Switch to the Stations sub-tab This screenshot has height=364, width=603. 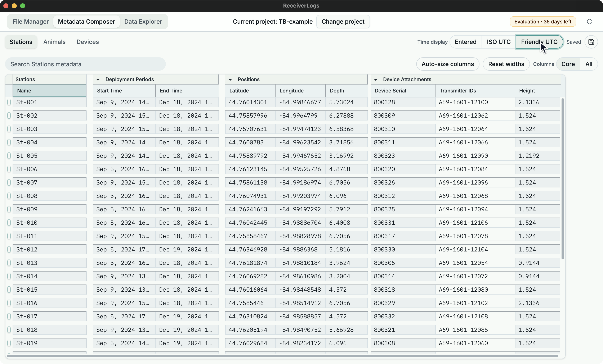point(21,42)
